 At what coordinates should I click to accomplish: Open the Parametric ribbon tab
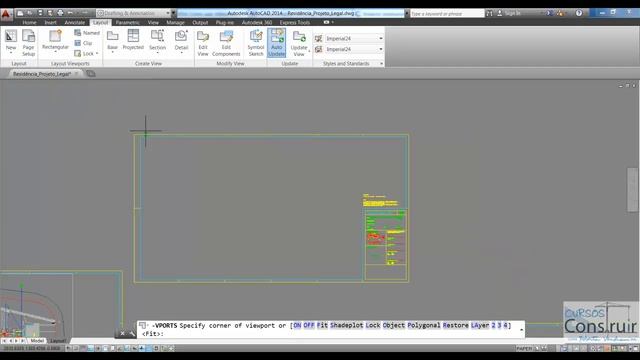click(127, 22)
